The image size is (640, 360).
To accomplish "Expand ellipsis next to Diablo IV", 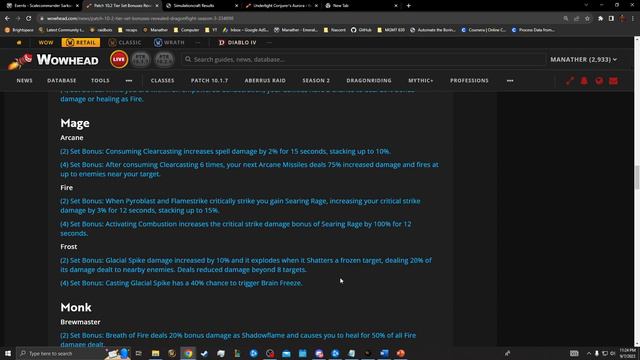I will coord(269,42).
